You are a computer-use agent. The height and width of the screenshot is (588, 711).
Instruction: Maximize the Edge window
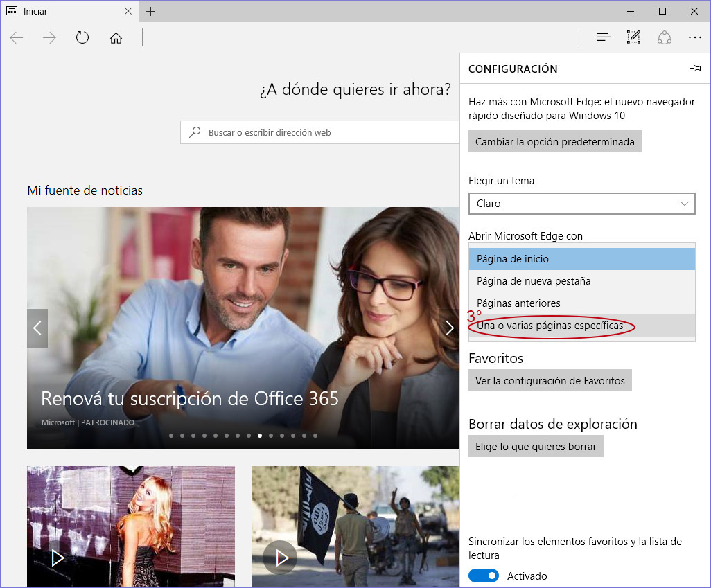[662, 11]
